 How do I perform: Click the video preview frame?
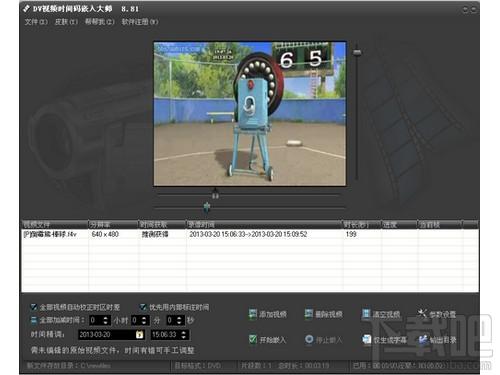pos(250,113)
